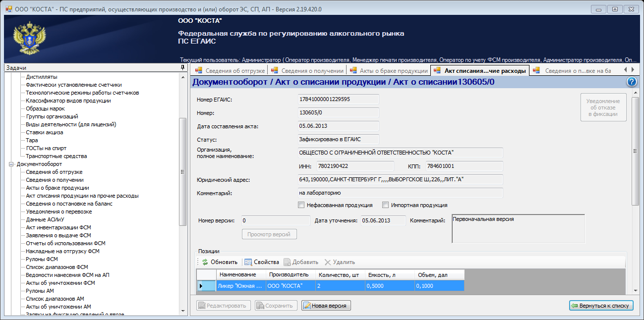
Task: Open Данные АСИиУ tree item
Action: point(46,219)
